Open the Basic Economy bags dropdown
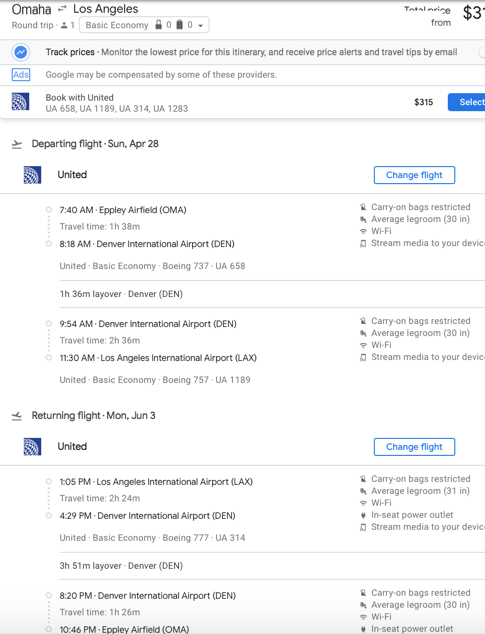The width and height of the screenshot is (485, 634). pyautogui.click(x=144, y=25)
